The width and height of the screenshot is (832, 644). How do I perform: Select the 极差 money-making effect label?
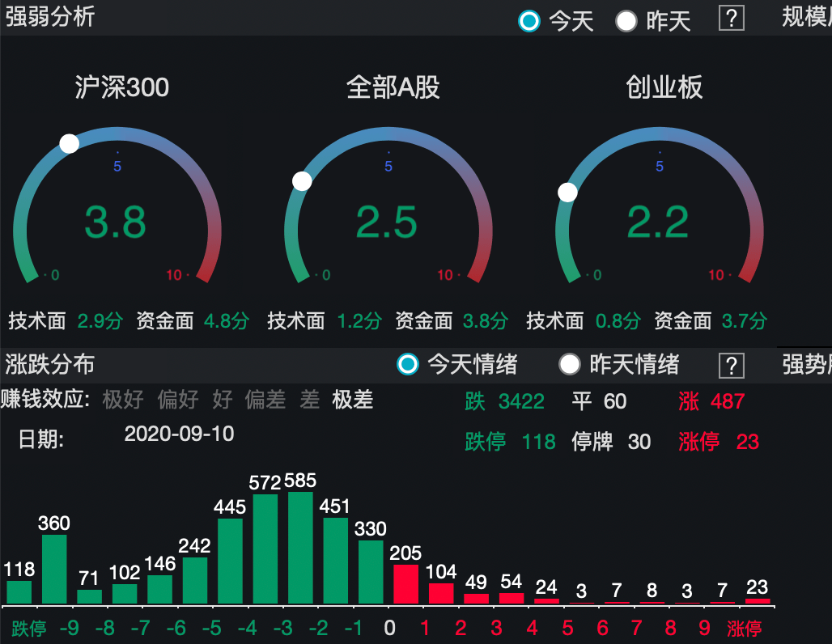click(354, 400)
